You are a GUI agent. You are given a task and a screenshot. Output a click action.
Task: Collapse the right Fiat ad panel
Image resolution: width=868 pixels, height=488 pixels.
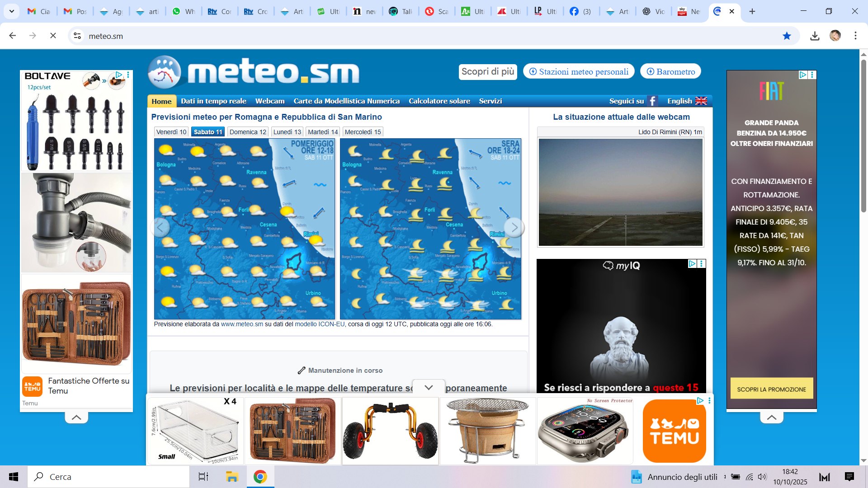[x=772, y=418]
